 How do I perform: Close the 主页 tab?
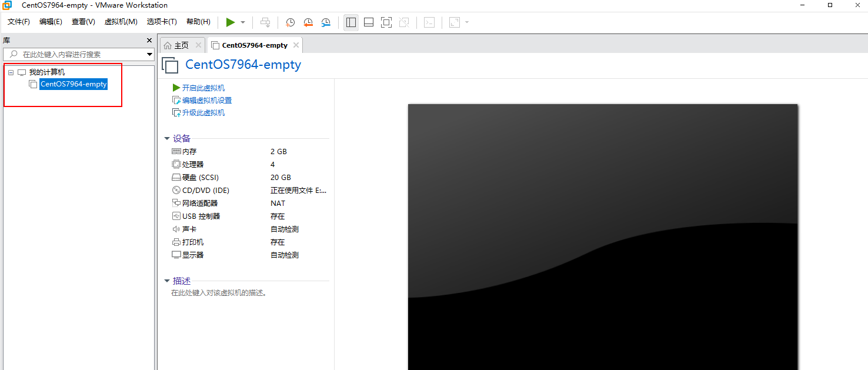pos(198,45)
